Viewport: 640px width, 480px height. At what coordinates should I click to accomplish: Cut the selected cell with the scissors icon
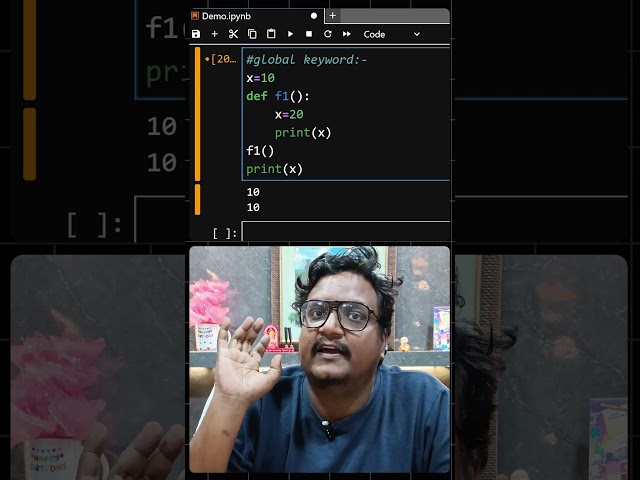(x=233, y=34)
